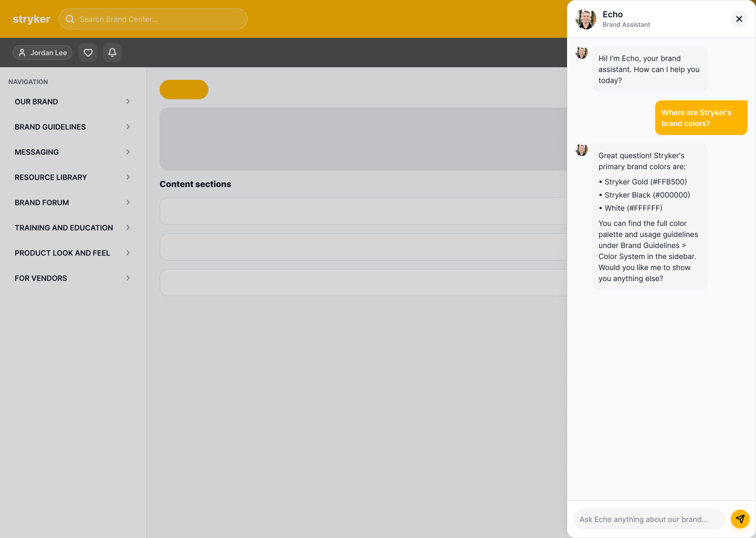Open the RESOURCE LIBRARY menu item
Image resolution: width=756 pixels, height=538 pixels.
[73, 177]
